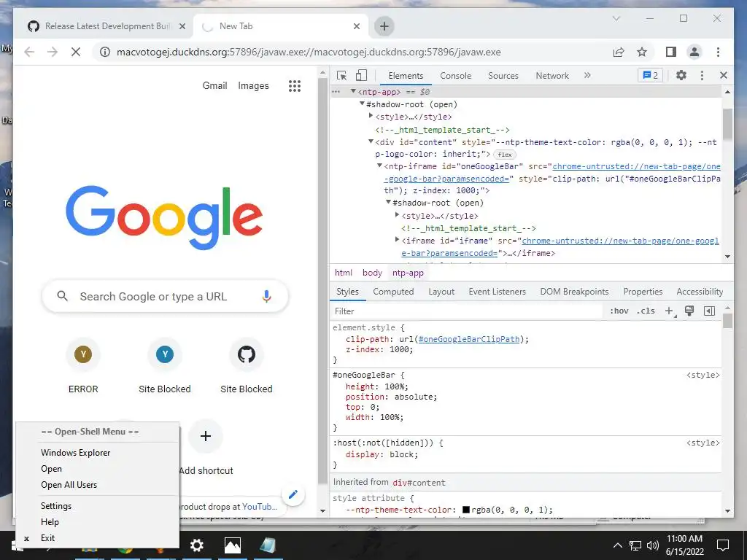This screenshot has width=747, height=560.
Task: Select the Elements tab
Action: tap(406, 76)
